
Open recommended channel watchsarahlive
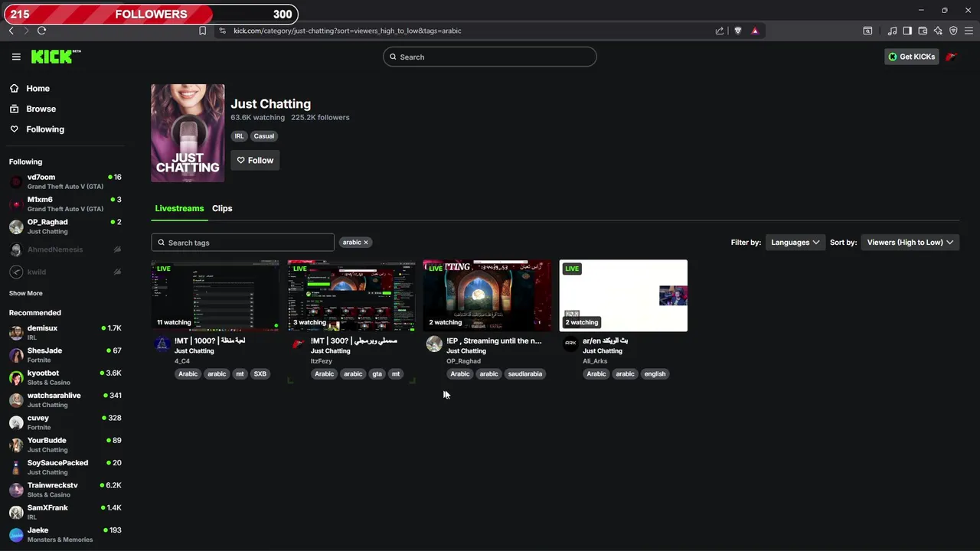point(65,399)
